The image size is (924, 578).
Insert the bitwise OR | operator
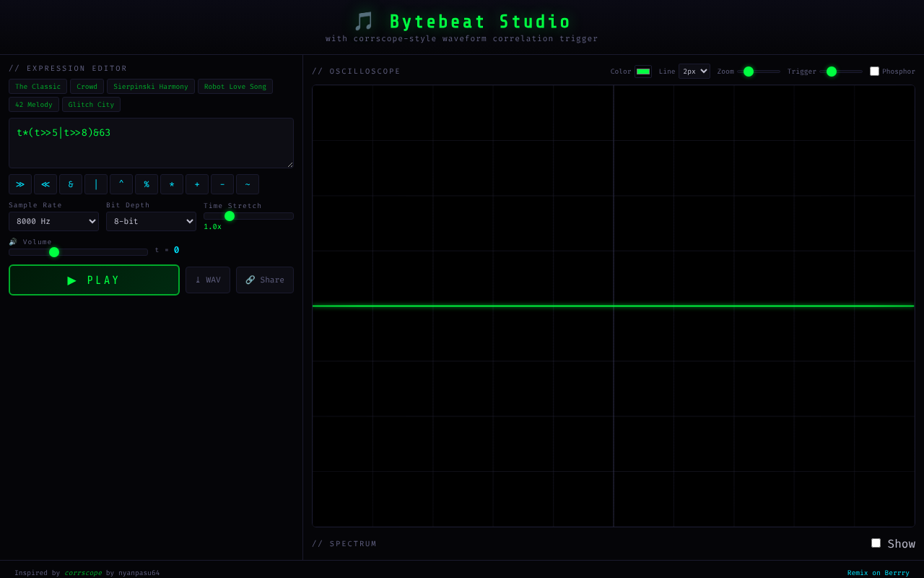[x=96, y=184]
